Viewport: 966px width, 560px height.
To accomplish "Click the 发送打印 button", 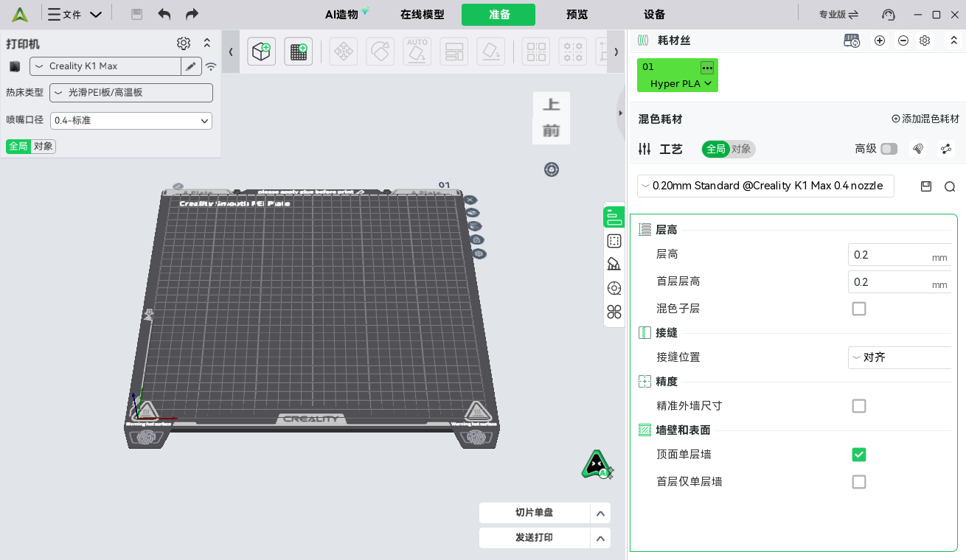I will (535, 538).
